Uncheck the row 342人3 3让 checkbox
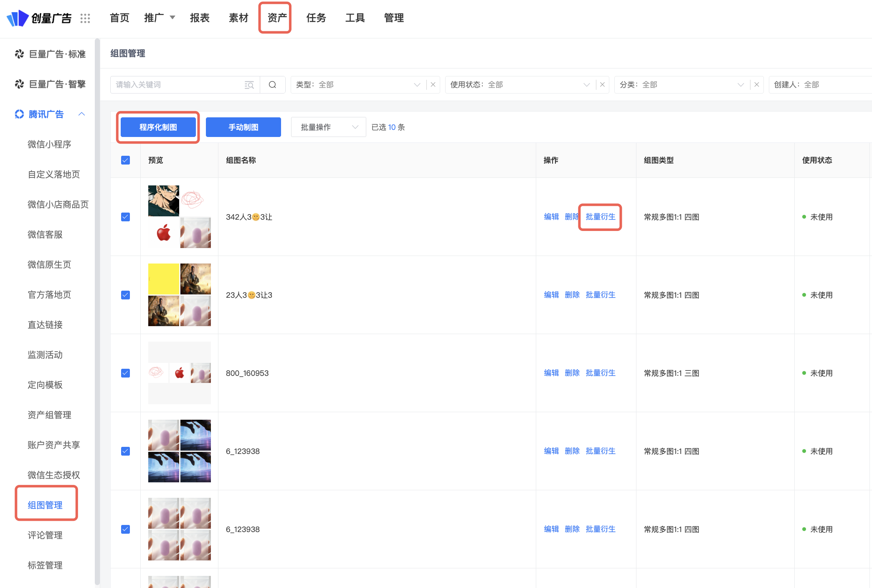 [x=125, y=217]
